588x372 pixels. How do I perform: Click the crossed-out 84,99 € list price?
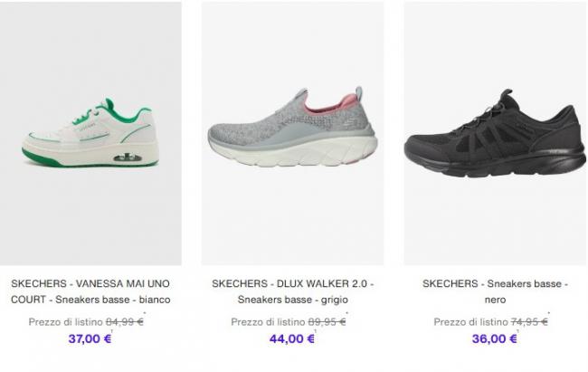(x=125, y=322)
